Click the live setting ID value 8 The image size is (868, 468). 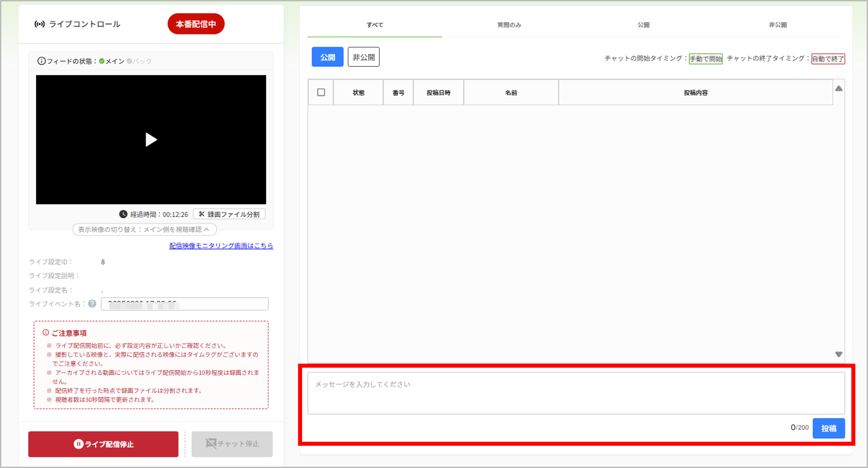(103, 262)
